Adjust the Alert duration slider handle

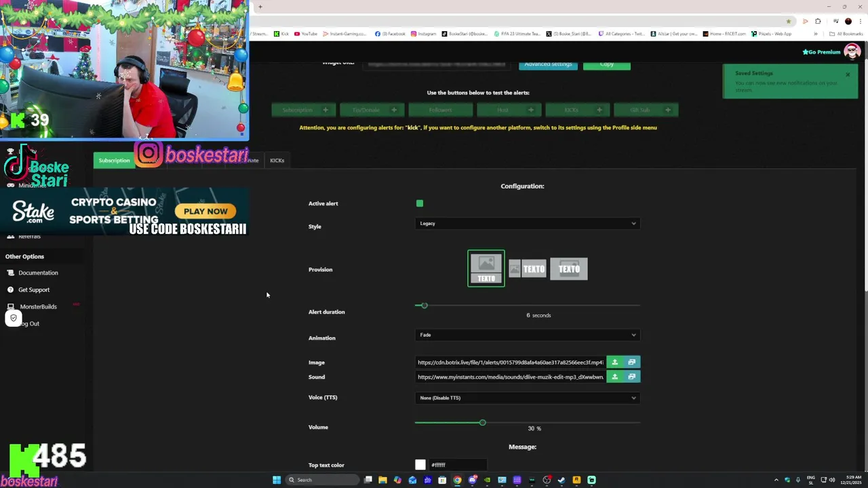425,306
